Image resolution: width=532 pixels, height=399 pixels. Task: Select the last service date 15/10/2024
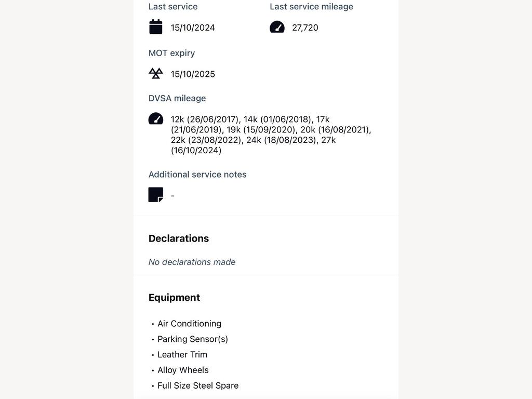(193, 28)
